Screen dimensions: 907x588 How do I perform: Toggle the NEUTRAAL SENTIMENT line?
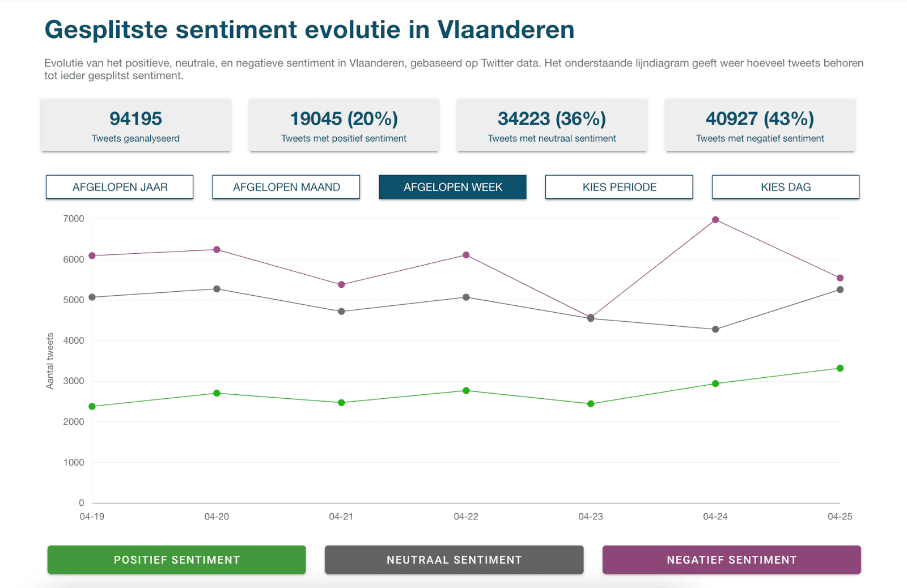454,560
